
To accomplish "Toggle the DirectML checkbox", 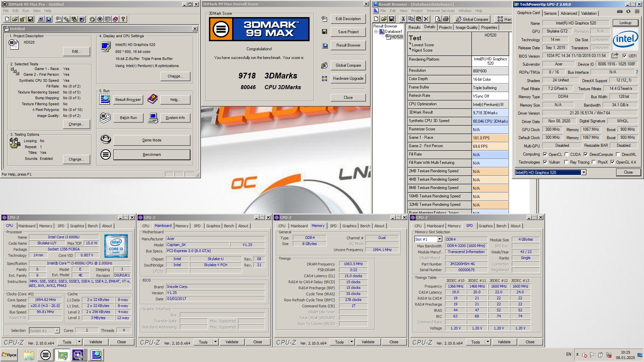I will pos(618,155).
